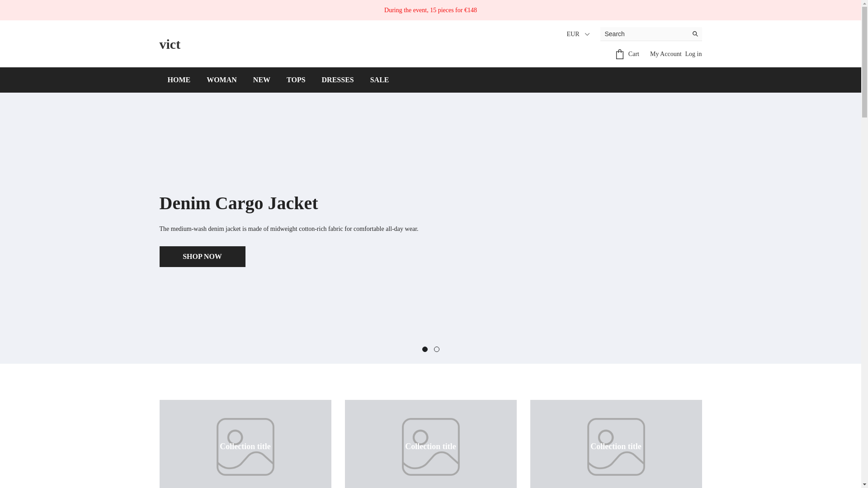Switch to second slide indicator dot

[x=436, y=349]
